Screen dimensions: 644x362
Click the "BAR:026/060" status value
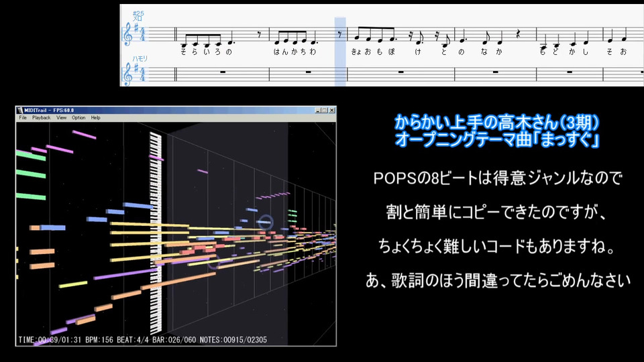[x=174, y=340]
